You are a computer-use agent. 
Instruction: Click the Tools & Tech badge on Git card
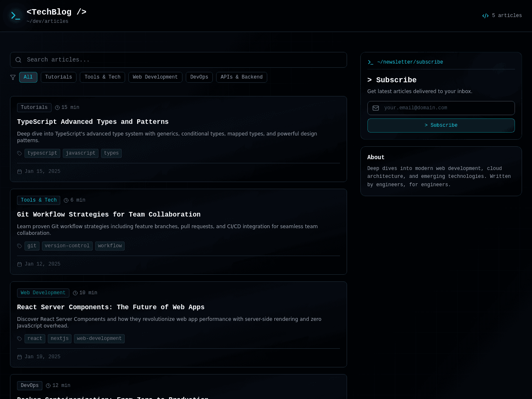(x=39, y=200)
